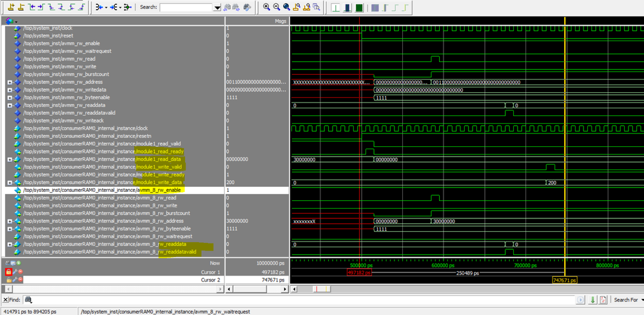
Task: Expand the avmm_rw_address signal bus
Action: pyautogui.click(x=10, y=82)
